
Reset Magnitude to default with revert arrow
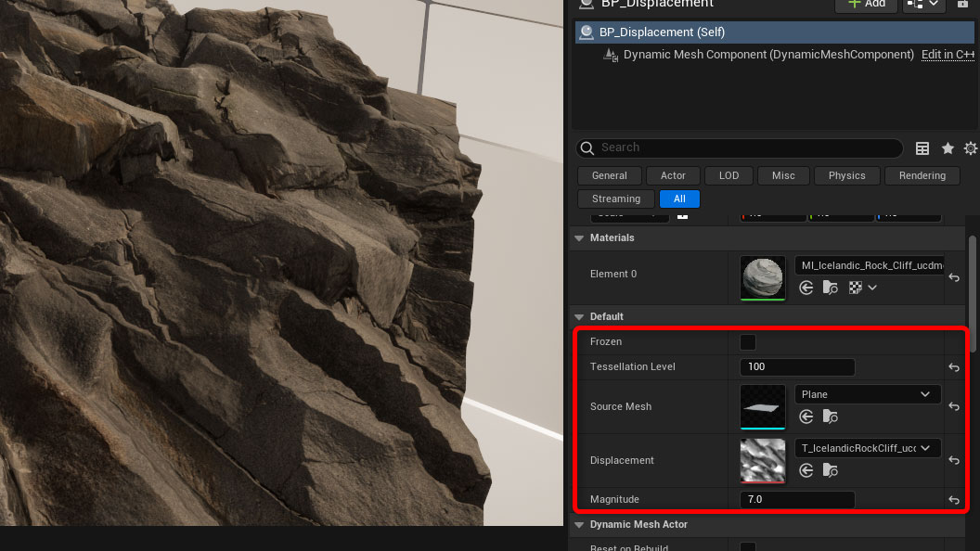pos(954,500)
